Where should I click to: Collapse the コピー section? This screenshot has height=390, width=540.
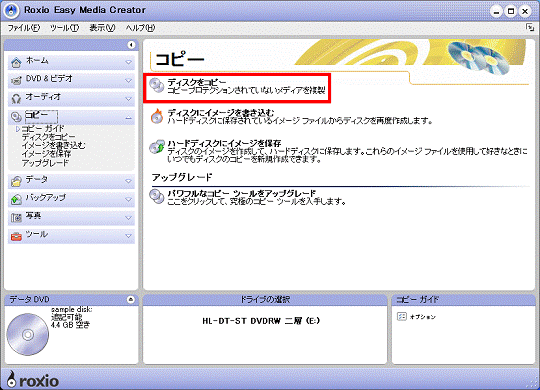click(x=128, y=118)
